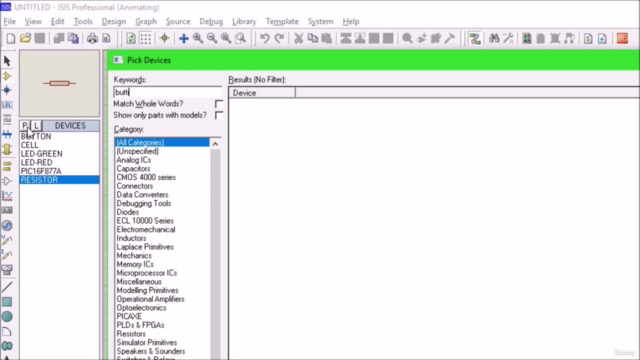The height and width of the screenshot is (360, 640).
Task: Select the 2D circle graphics tool
Action: [7, 316]
